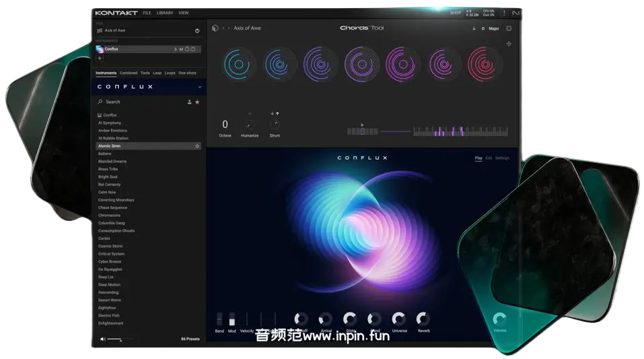Open the SHOP link

pos(456,13)
